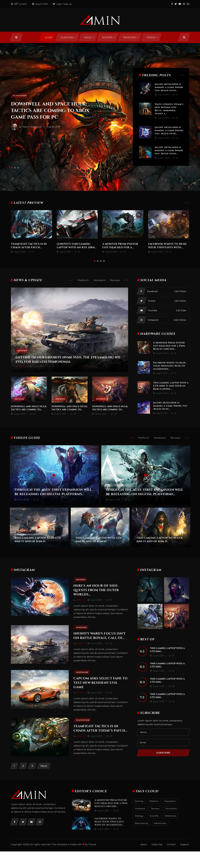200x868 pixels.
Task: Open the Twitter icon in the top bar
Action: (175, 4)
